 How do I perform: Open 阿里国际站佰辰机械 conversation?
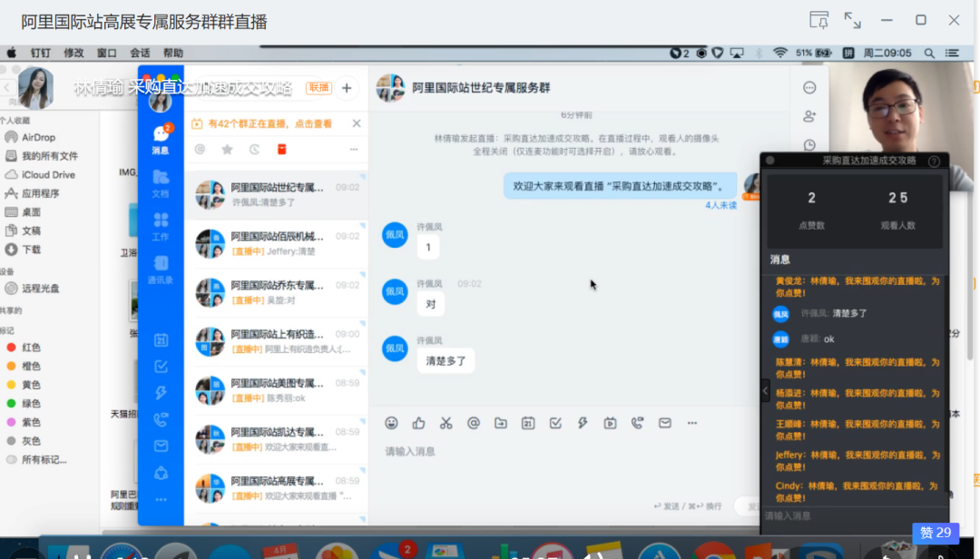(276, 244)
